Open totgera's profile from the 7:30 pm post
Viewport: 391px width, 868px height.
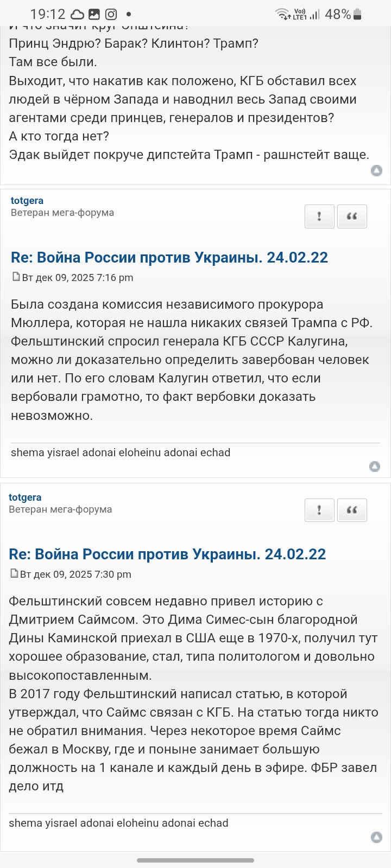(x=25, y=497)
